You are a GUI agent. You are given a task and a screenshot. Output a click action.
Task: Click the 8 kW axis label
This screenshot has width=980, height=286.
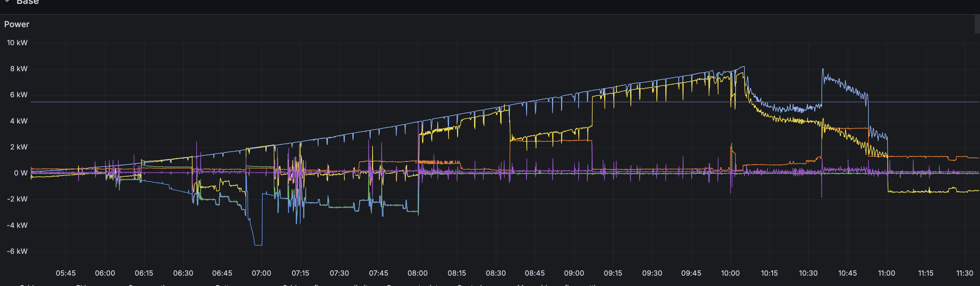tap(19, 69)
